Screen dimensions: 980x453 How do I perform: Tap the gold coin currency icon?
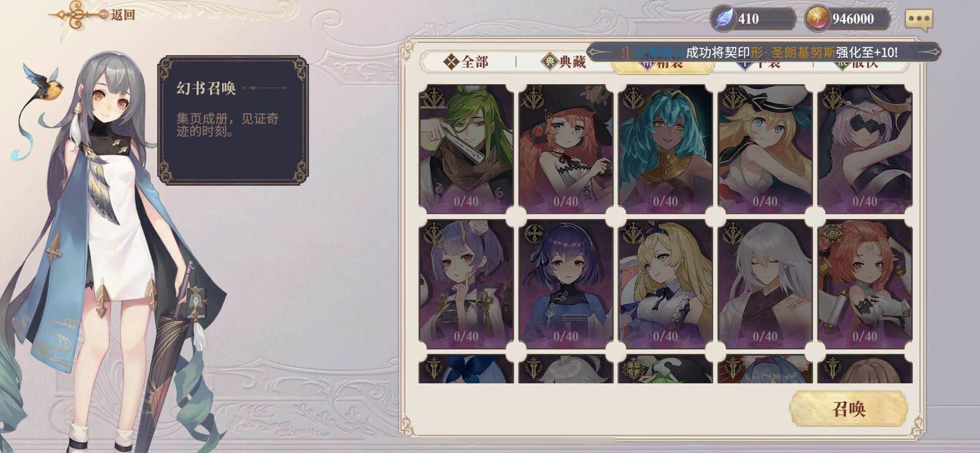(817, 18)
